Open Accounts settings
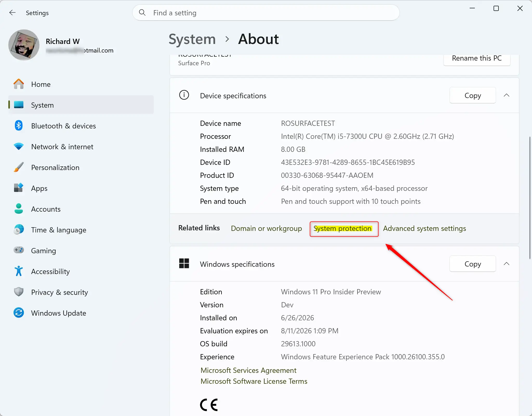Screen dimensions: 532x416 point(81,209)
